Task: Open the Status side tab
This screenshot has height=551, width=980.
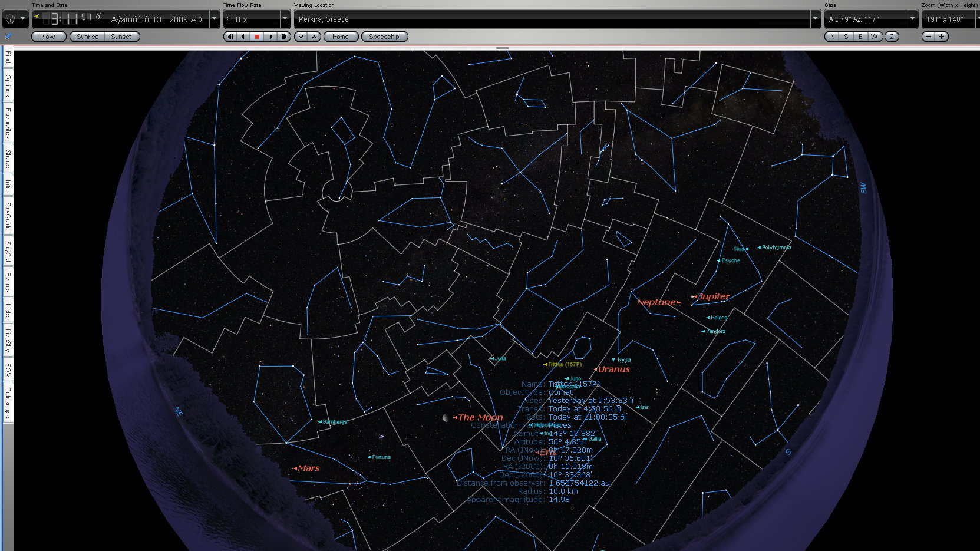Action: pyautogui.click(x=8, y=159)
